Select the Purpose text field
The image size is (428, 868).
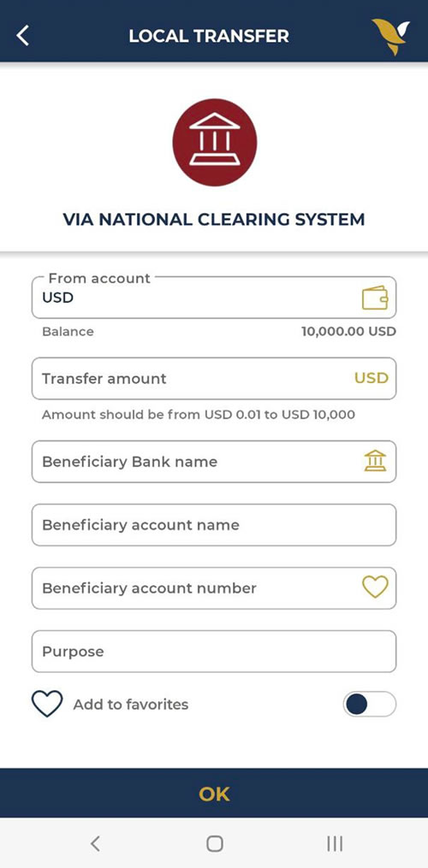point(214,652)
